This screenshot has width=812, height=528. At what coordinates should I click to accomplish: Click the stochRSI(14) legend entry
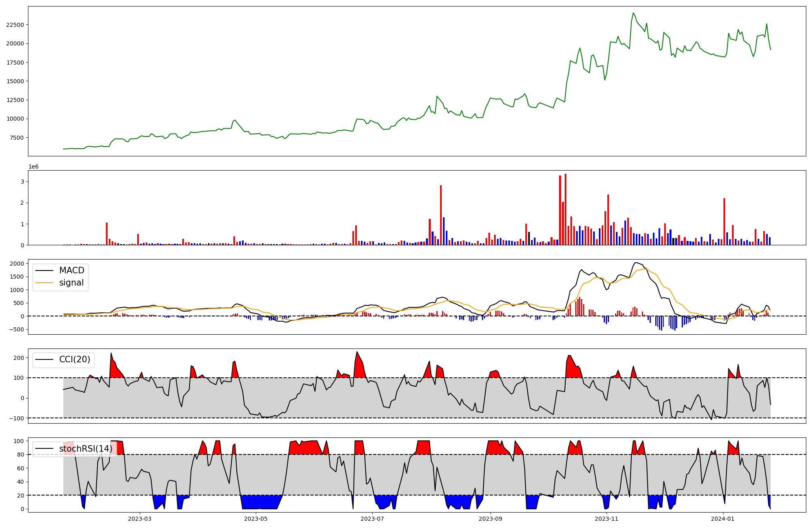pyautogui.click(x=86, y=448)
